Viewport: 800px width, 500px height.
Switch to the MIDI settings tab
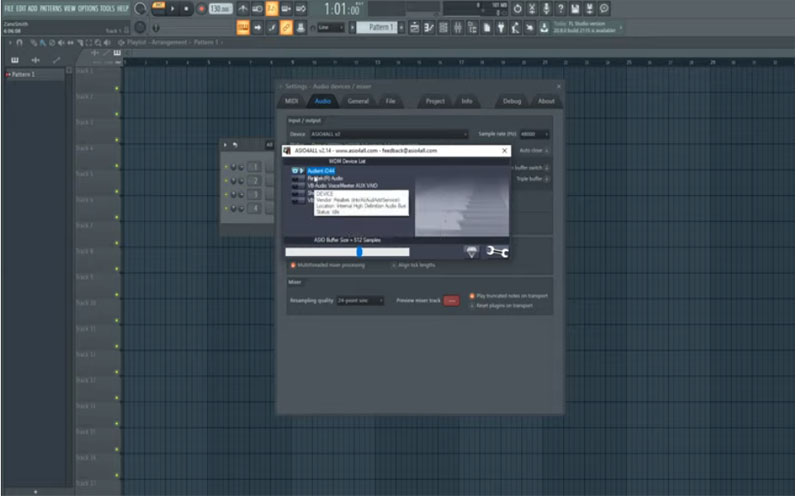click(x=291, y=102)
